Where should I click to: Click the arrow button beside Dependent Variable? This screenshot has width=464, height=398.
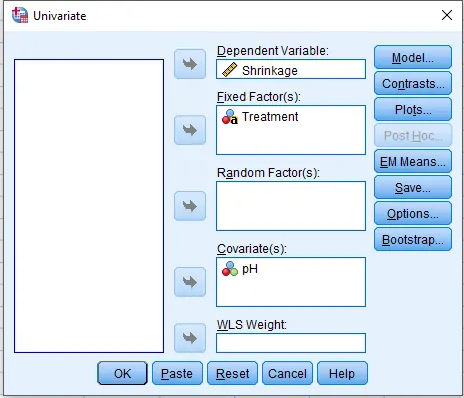coord(190,64)
